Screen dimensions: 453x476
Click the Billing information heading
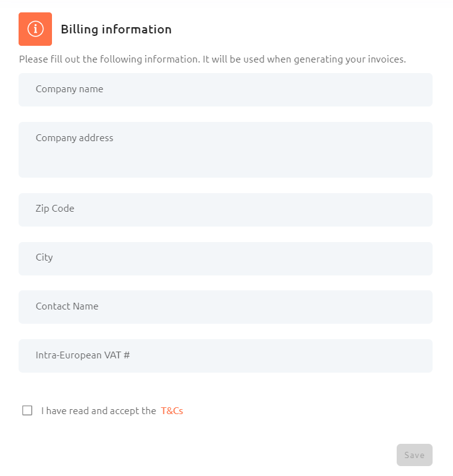(116, 30)
